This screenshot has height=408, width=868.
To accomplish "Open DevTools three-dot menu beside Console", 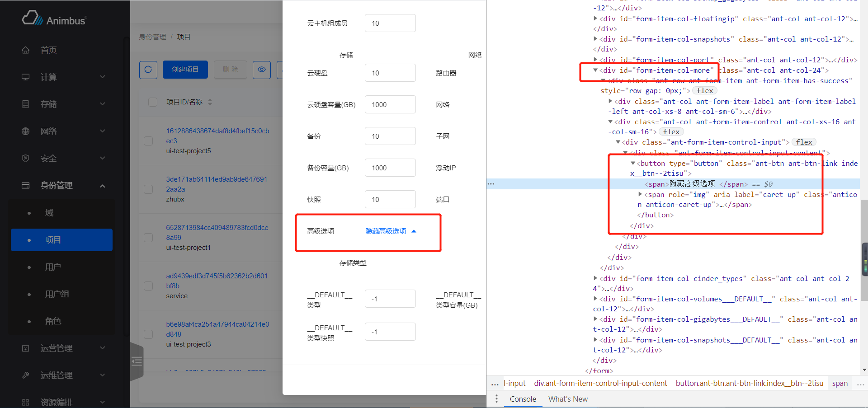I will click(496, 399).
